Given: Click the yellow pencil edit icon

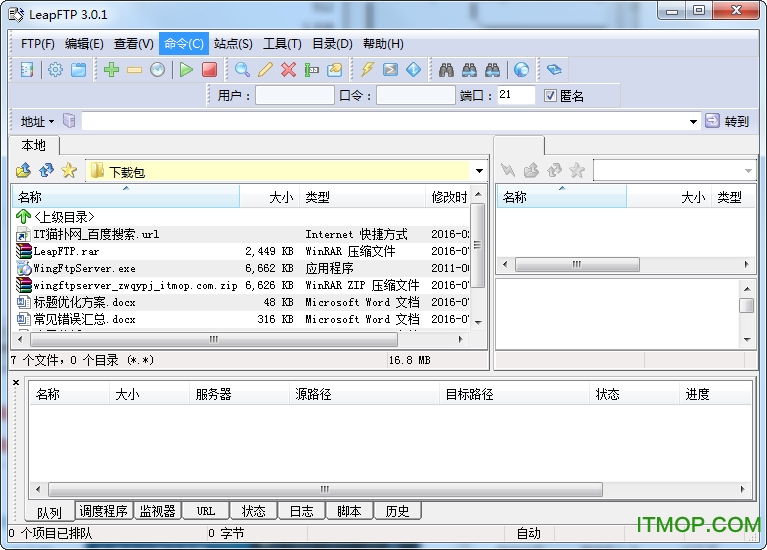Looking at the screenshot, I should point(265,69).
